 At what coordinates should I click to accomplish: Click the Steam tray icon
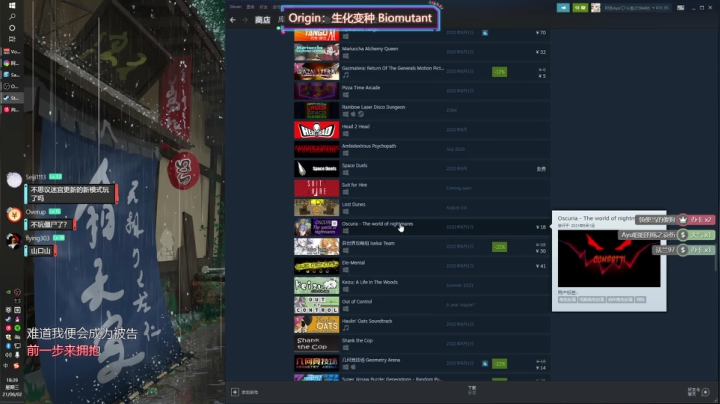pyautogui.click(x=8, y=319)
